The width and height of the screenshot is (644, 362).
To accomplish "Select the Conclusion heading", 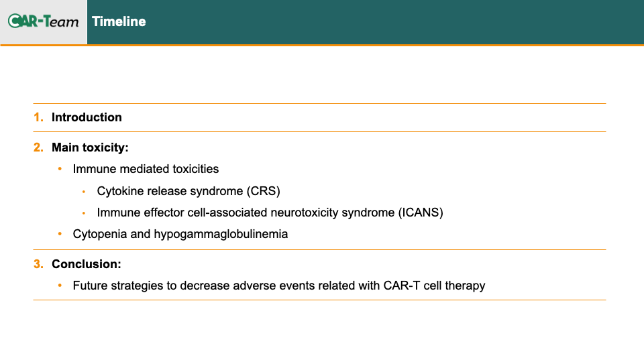I will click(87, 264).
